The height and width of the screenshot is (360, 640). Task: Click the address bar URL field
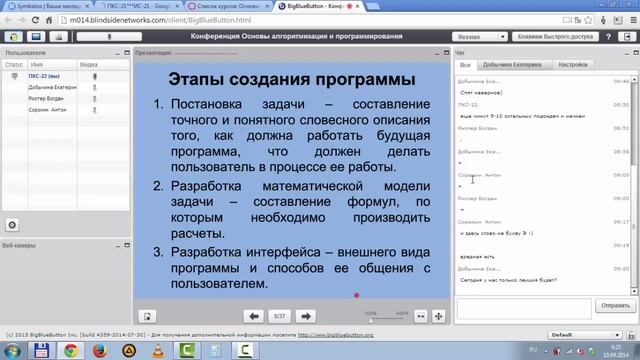(x=310, y=20)
